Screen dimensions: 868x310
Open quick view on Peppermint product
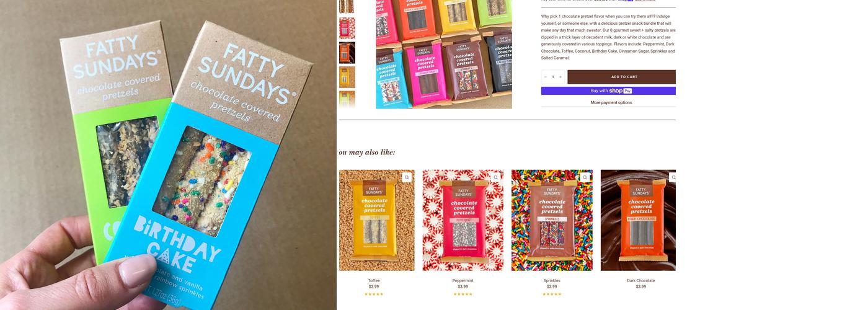pos(496,177)
